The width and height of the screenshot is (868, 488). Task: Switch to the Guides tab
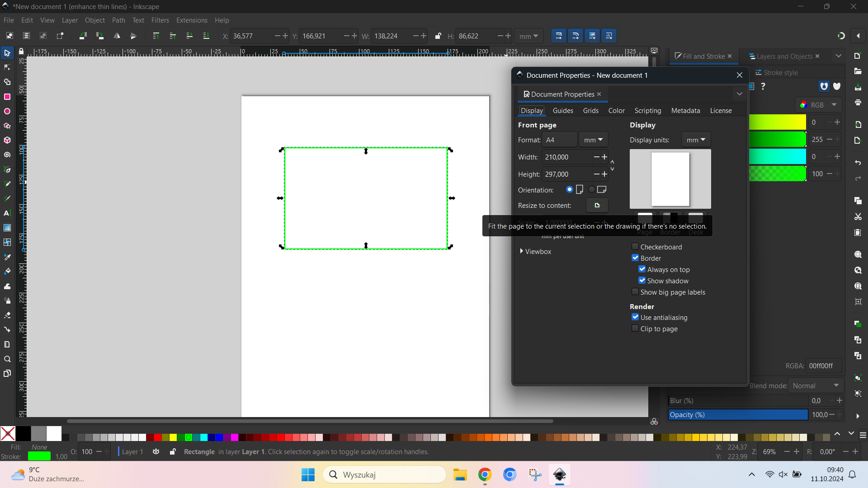pos(563,110)
